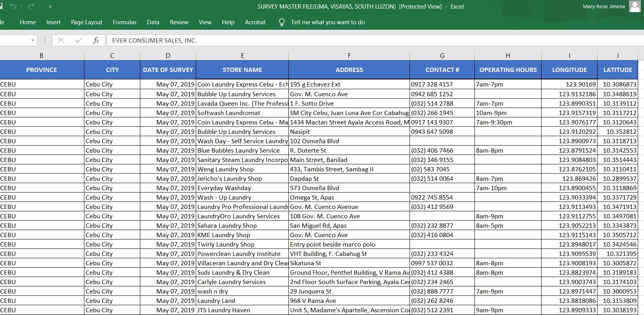Select column I header
The width and height of the screenshot is (644, 315).
click(x=569, y=56)
